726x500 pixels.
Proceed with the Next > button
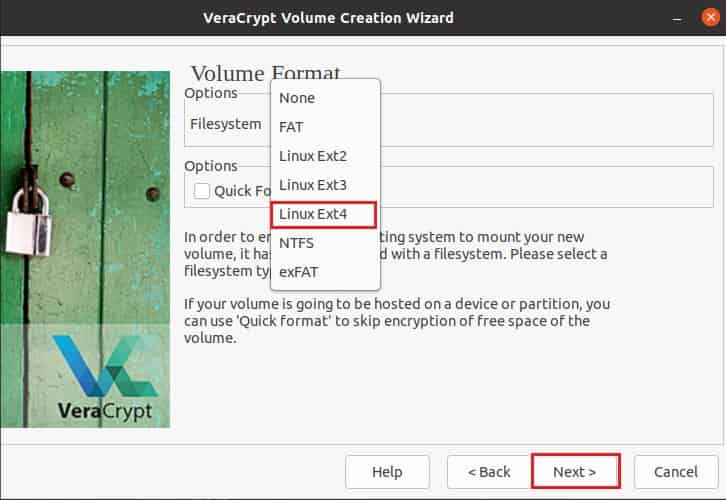click(x=576, y=471)
